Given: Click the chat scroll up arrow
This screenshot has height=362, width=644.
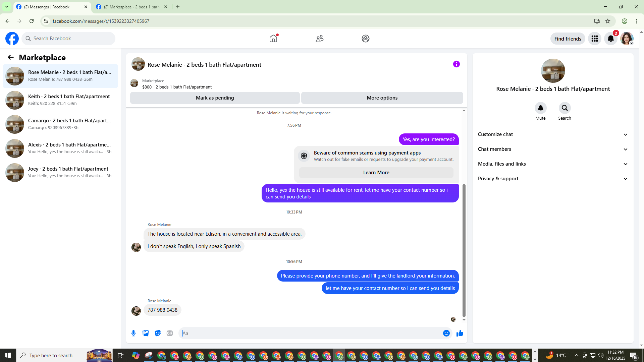Looking at the screenshot, I should 464,111.
